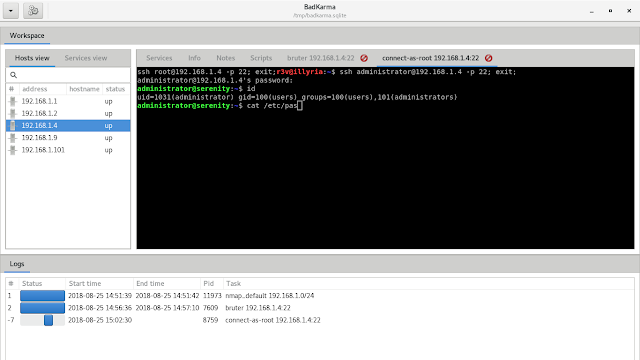Sort logs by End time column
The height and width of the screenshot is (360, 640).
167,284
